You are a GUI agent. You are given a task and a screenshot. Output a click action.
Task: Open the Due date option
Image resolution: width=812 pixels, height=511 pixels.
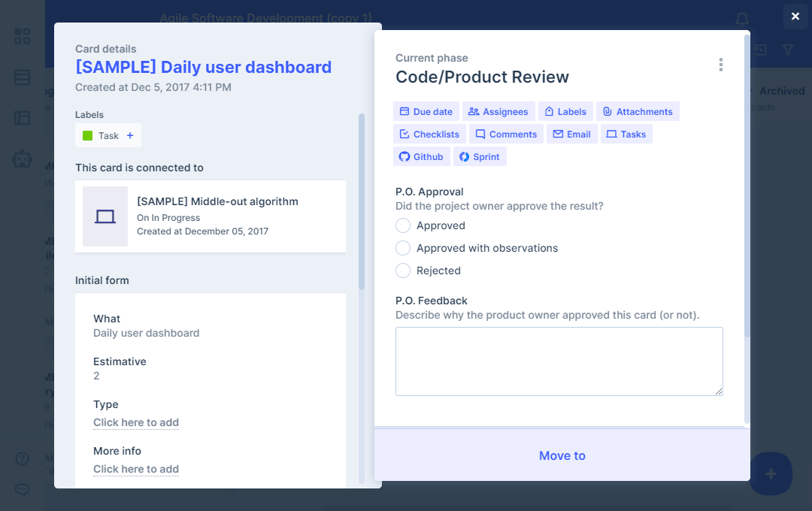click(426, 112)
